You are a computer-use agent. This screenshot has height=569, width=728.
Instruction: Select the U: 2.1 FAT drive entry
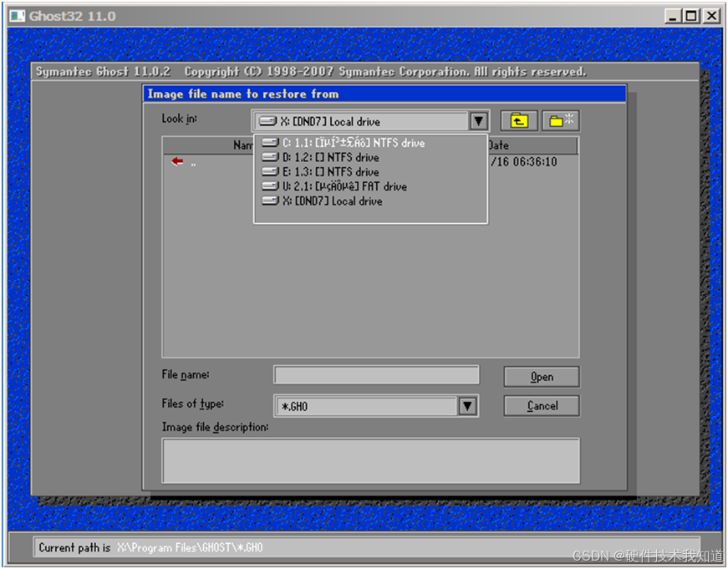pos(370,186)
